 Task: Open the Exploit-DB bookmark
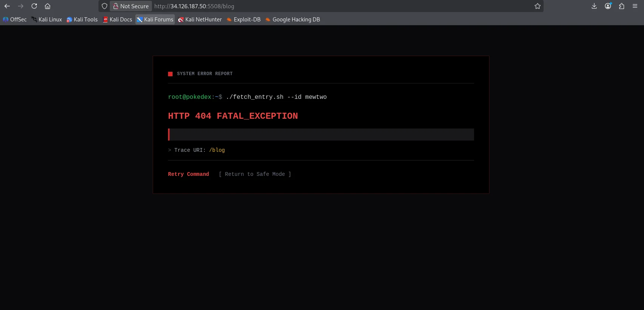(243, 20)
